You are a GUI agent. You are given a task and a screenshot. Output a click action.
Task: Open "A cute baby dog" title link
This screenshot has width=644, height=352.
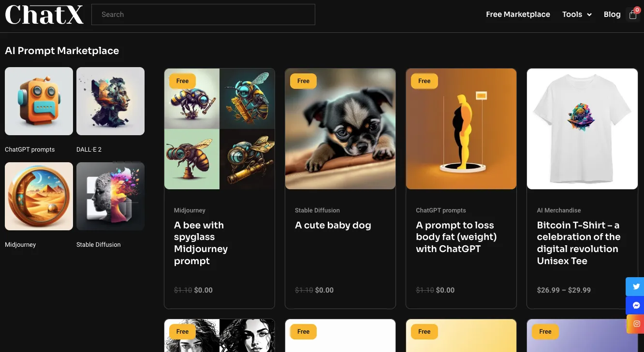(333, 225)
